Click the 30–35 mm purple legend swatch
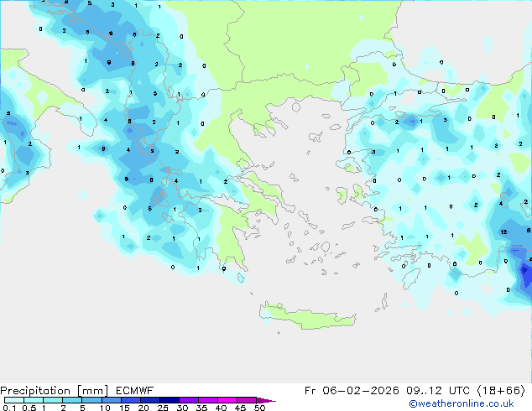This screenshot has width=532, height=411. click(x=188, y=400)
